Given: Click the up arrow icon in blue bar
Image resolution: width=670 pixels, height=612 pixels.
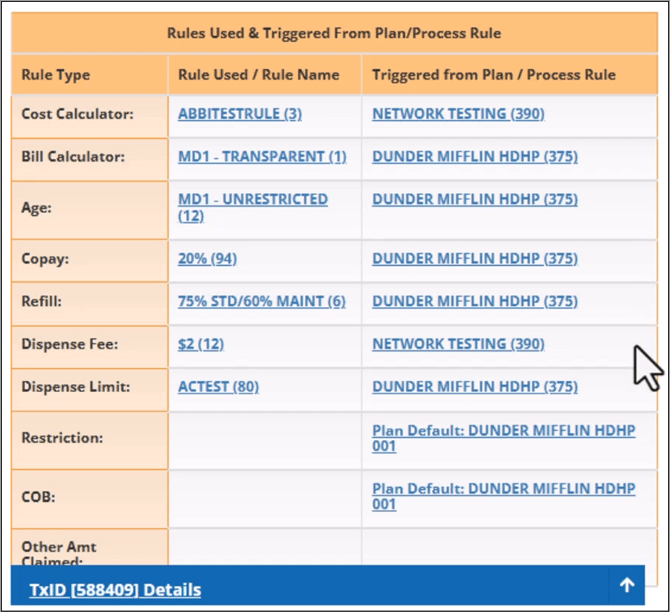Looking at the screenshot, I should [x=627, y=586].
